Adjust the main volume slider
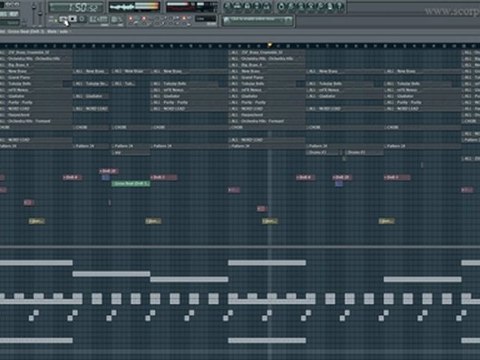The height and width of the screenshot is (360, 480). (x=34, y=13)
